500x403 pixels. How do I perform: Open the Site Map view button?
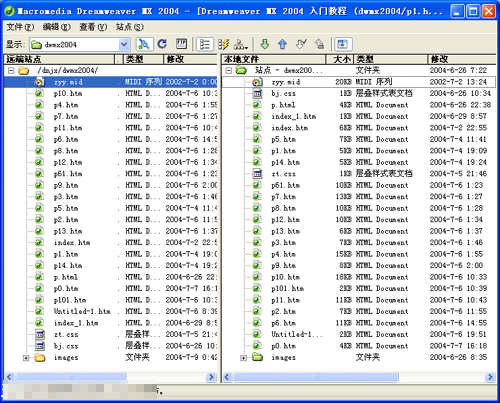click(x=241, y=44)
